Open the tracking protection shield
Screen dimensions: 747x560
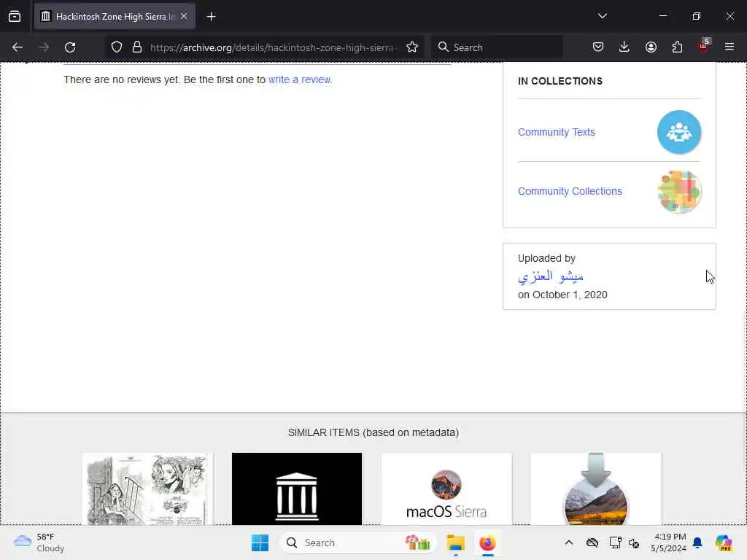pos(117,47)
